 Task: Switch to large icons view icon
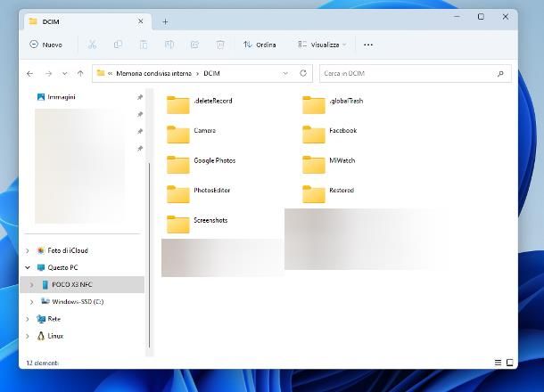pyautogui.click(x=509, y=363)
